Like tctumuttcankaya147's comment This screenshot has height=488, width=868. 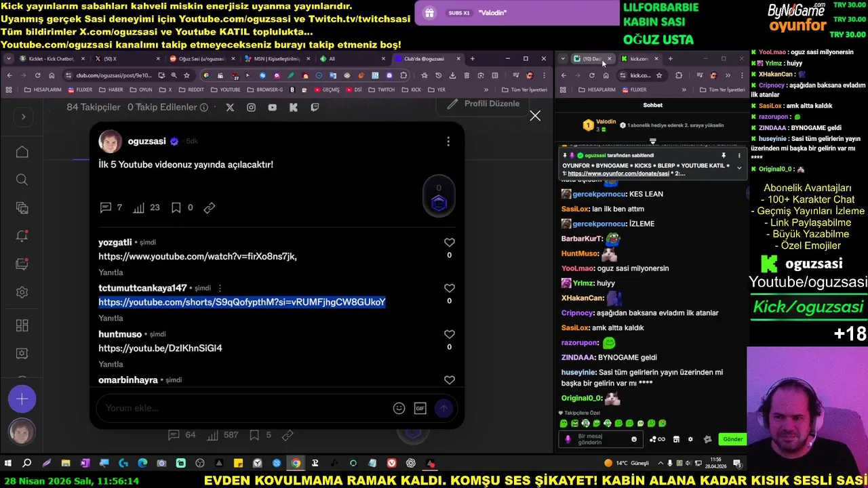(x=449, y=288)
